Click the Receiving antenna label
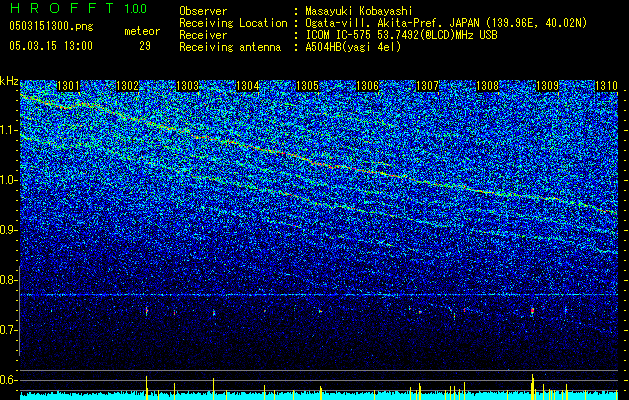The image size is (629, 400). tap(230, 47)
